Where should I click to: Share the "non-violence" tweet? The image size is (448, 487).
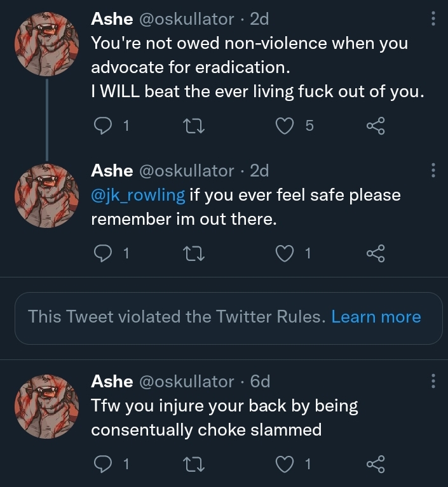(376, 126)
